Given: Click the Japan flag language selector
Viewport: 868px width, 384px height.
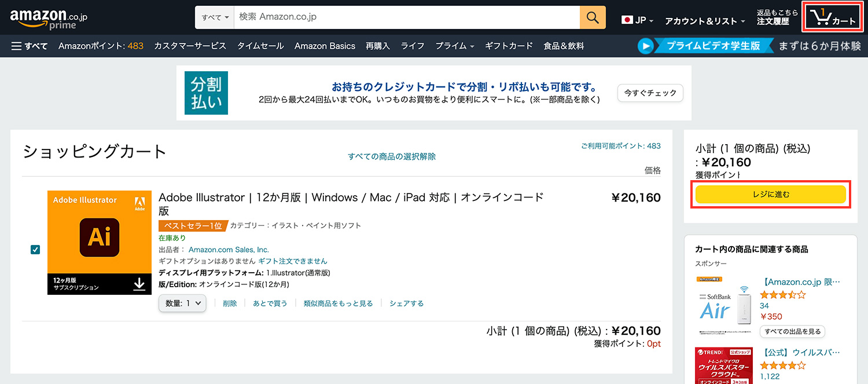Looking at the screenshot, I should click(627, 20).
